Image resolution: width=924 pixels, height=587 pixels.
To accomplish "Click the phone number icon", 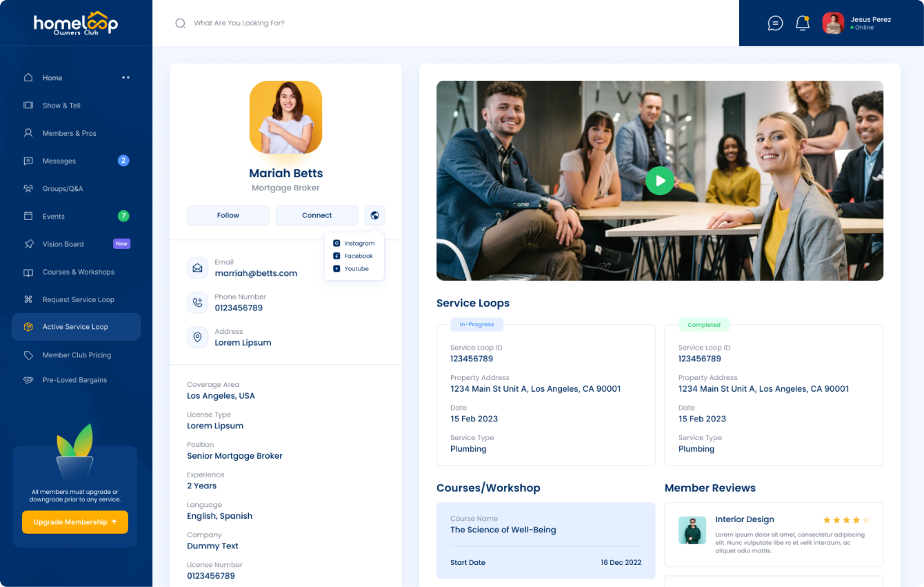I will [197, 302].
